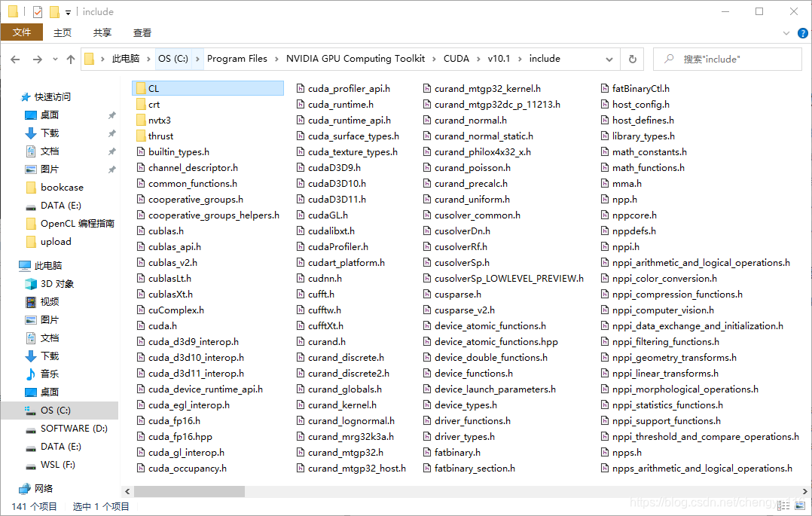Open the 主页 ribbon tab
Viewport: 812px width, 516px height.
62,32
